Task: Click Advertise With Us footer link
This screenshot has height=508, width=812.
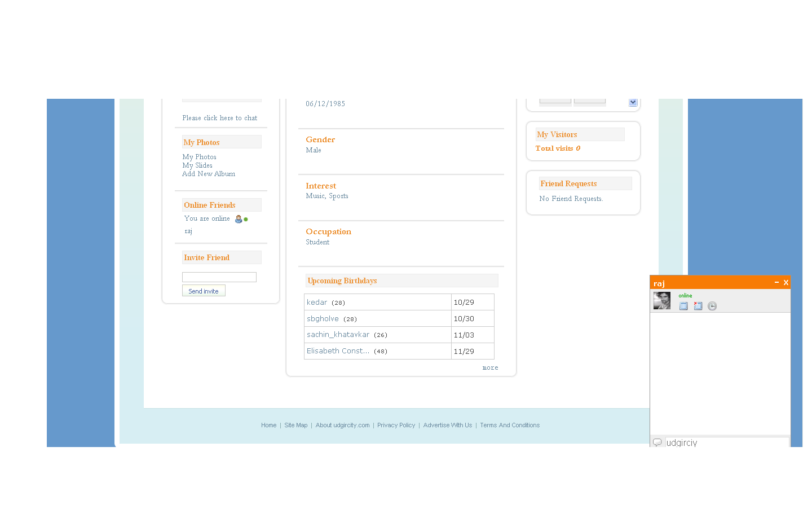Action: point(448,426)
